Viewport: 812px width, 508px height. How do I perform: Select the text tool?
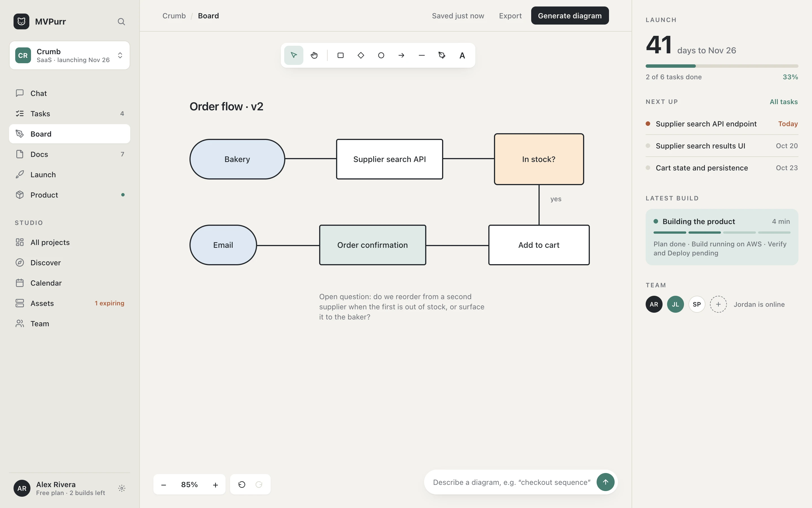coord(462,55)
